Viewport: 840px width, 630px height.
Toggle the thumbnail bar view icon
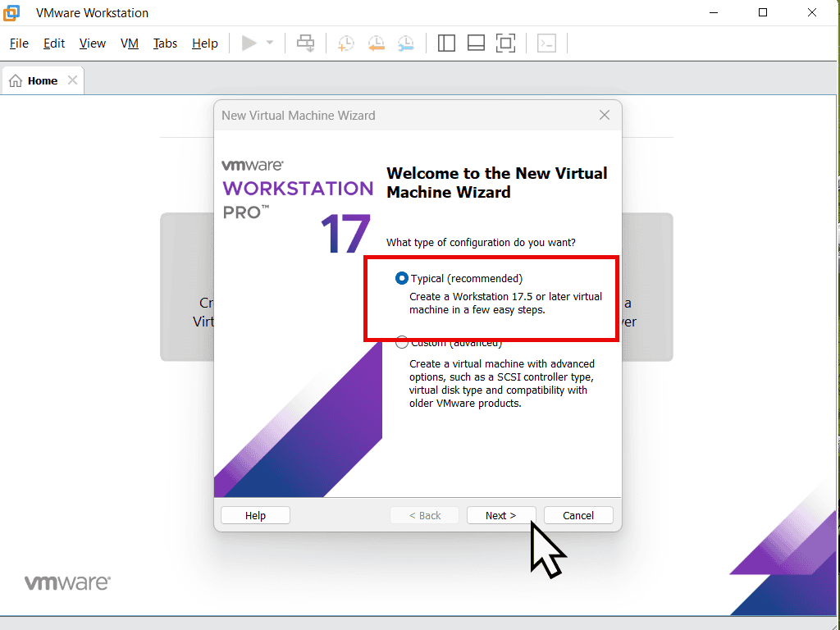coord(476,43)
